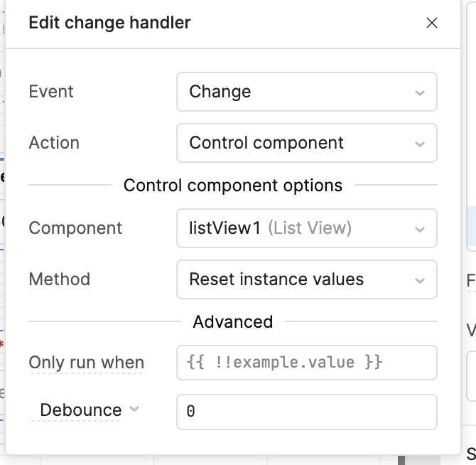Open the Event dropdown showing Change
Screen dimensions: 476x465
point(298,92)
